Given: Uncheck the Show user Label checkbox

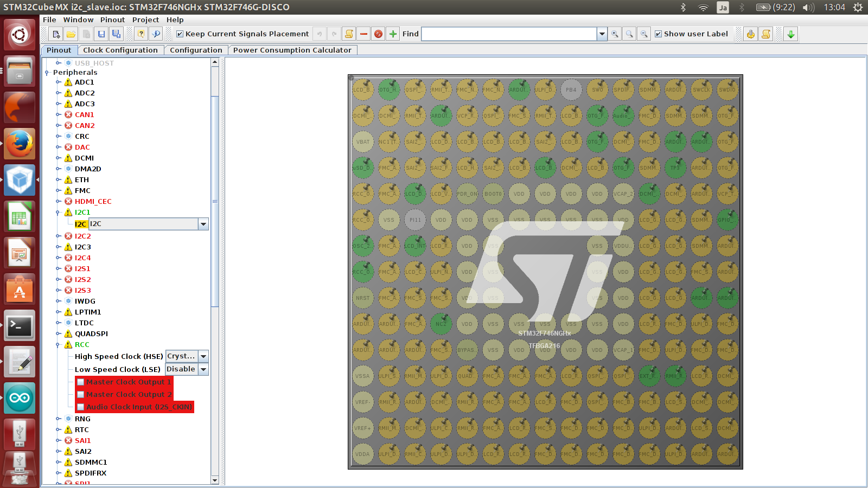Looking at the screenshot, I should tap(658, 34).
